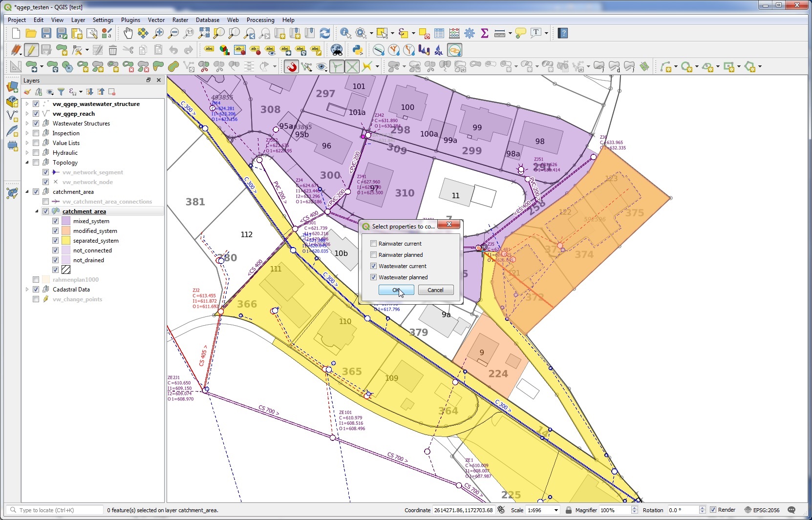Click the Toolbox gear icon

click(470, 33)
